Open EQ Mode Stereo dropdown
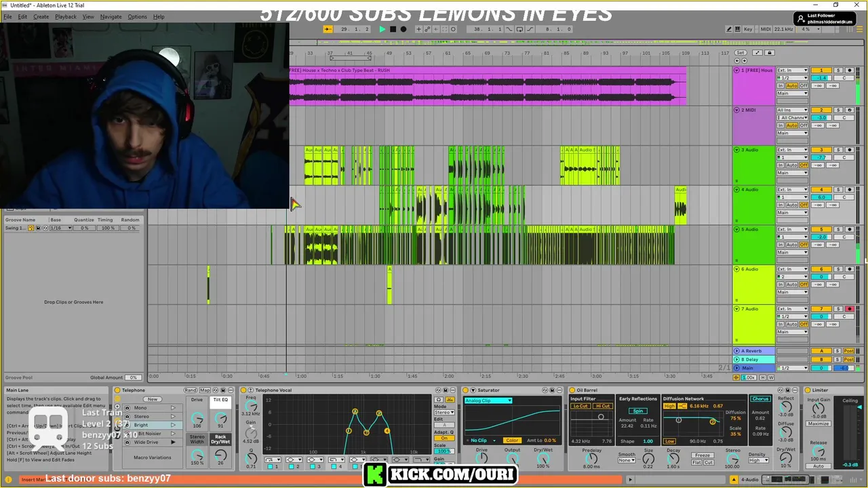 pyautogui.click(x=444, y=412)
